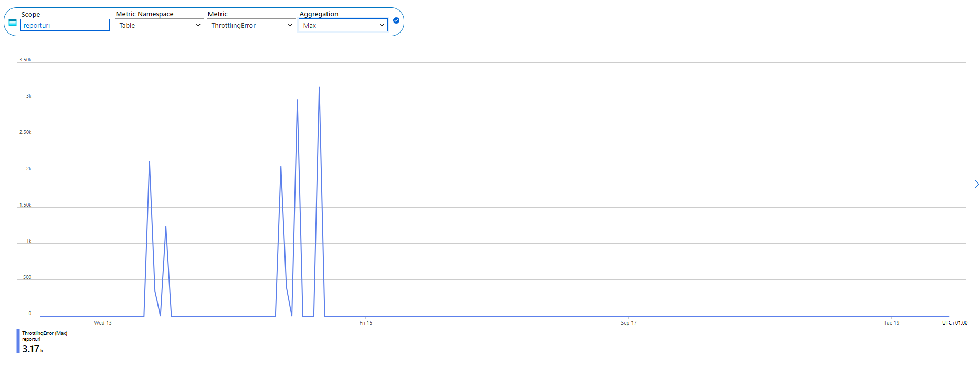This screenshot has width=980, height=367.
Task: Open the Metric Namespace dropdown showing Table
Action: tap(160, 25)
